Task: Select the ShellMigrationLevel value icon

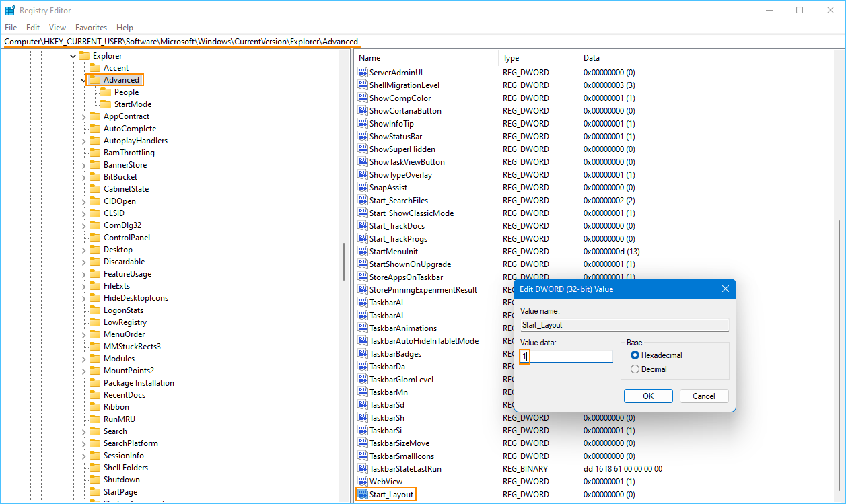Action: click(x=363, y=85)
